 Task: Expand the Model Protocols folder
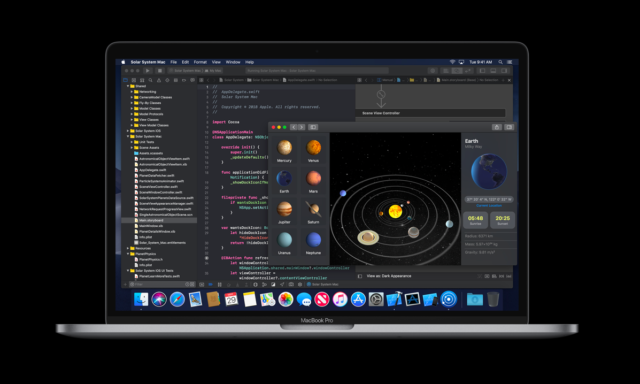tap(131, 114)
